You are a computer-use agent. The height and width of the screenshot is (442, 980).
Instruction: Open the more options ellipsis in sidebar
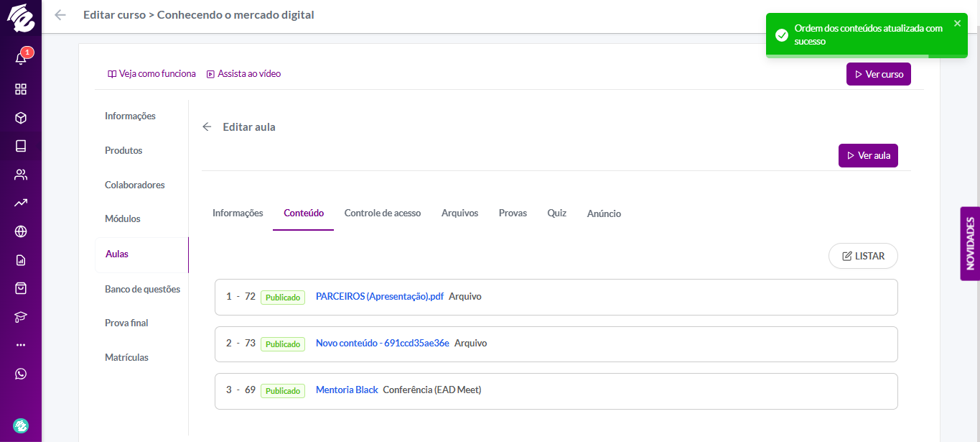click(x=21, y=345)
